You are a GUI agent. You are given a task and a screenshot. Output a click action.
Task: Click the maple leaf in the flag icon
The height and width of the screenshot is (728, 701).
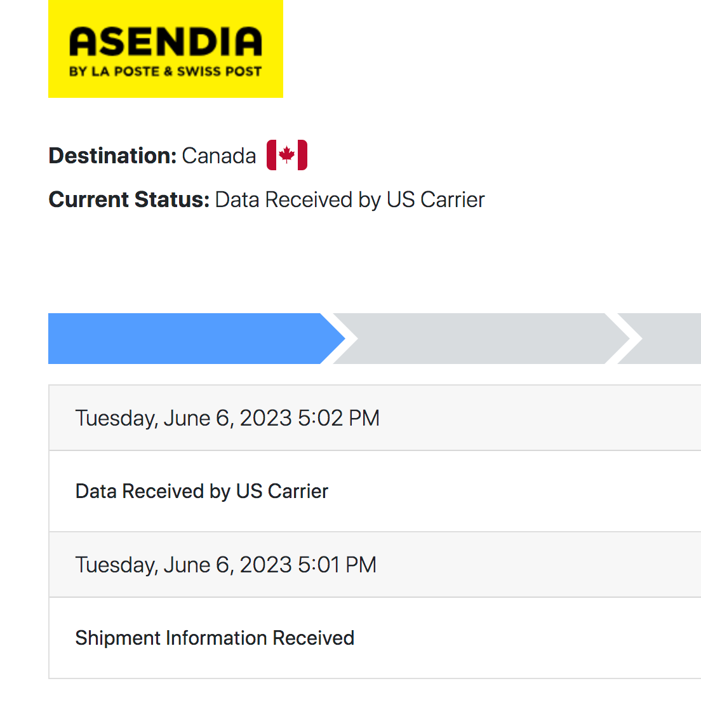286,153
